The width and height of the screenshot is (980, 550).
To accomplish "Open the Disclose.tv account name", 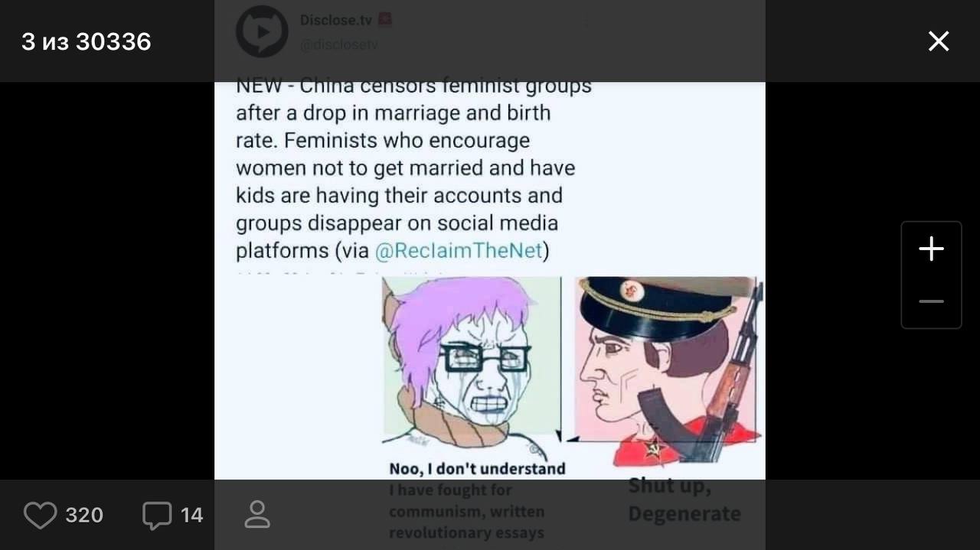I will click(335, 21).
